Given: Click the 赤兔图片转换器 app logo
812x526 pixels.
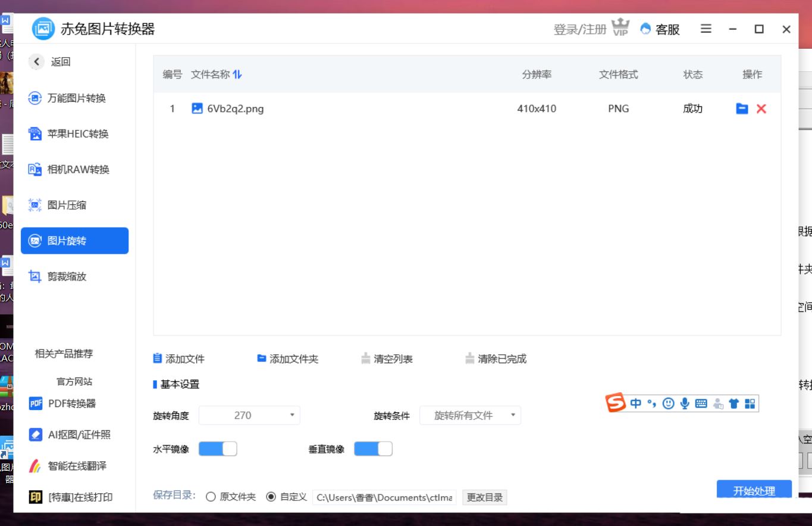Looking at the screenshot, I should coord(43,29).
